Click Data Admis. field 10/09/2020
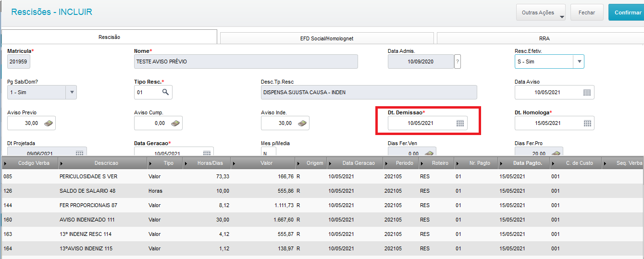 pos(421,62)
